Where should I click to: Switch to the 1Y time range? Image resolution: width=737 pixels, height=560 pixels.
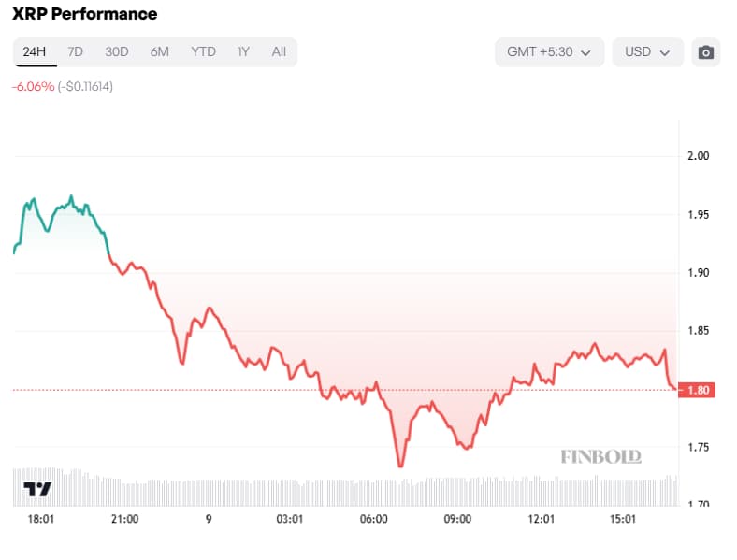click(243, 51)
